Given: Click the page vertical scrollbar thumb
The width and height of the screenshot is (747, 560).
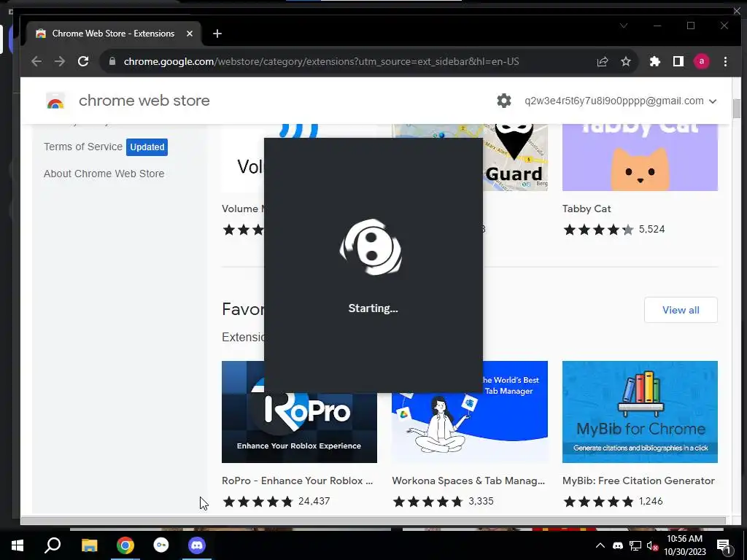Looking at the screenshot, I should tap(737, 108).
